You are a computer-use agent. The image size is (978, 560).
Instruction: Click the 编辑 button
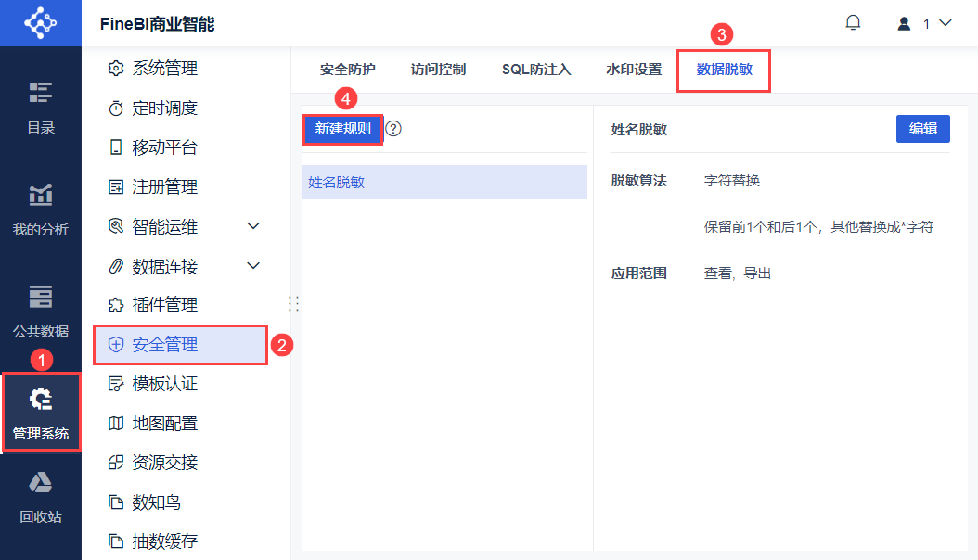click(x=922, y=129)
